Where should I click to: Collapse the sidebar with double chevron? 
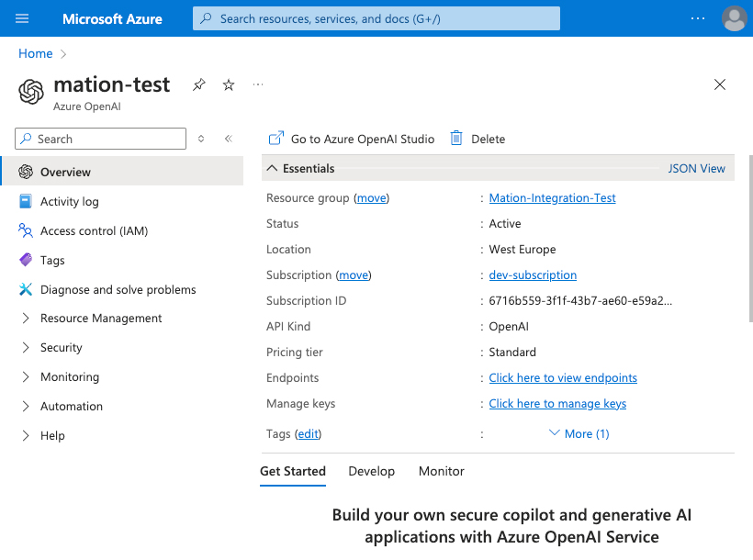(229, 139)
